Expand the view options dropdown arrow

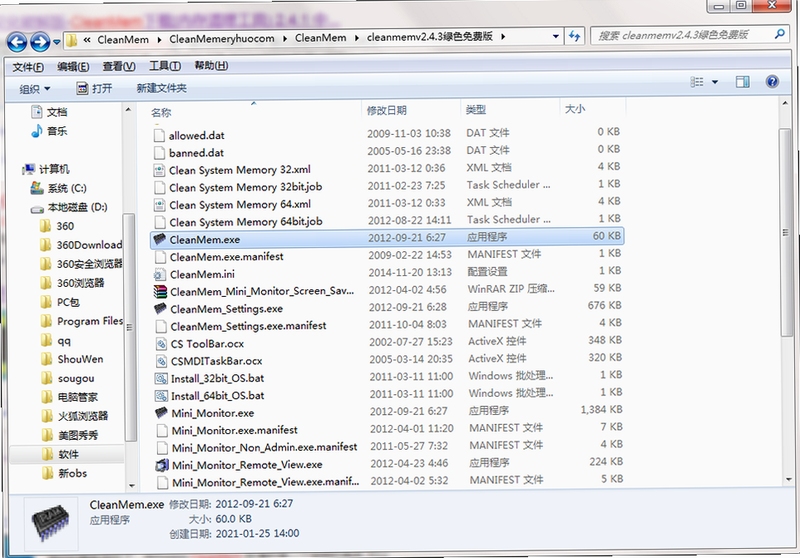[715, 82]
